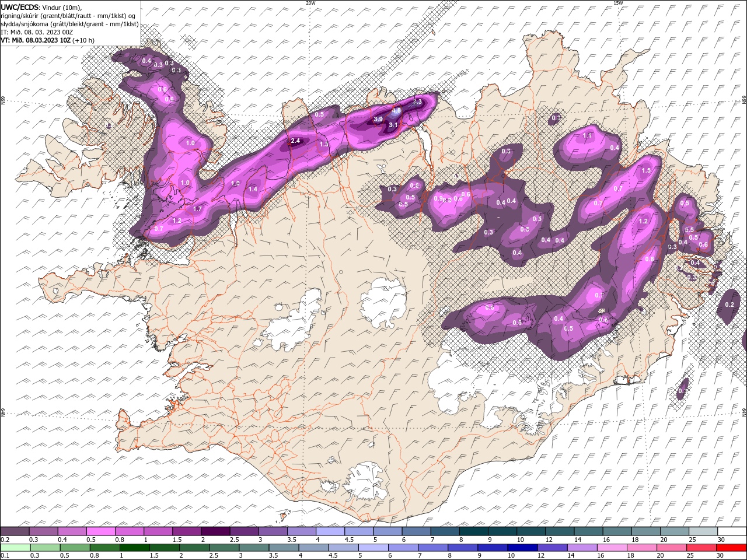Click the '0.1' label in the bottom legend row
The image size is (747, 560).
tap(5, 556)
